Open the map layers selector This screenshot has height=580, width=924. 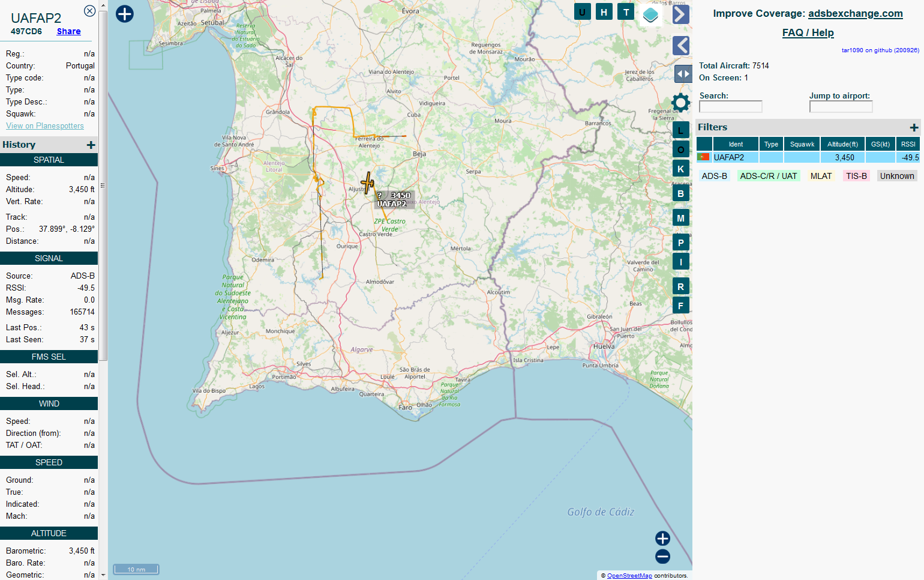click(x=650, y=15)
